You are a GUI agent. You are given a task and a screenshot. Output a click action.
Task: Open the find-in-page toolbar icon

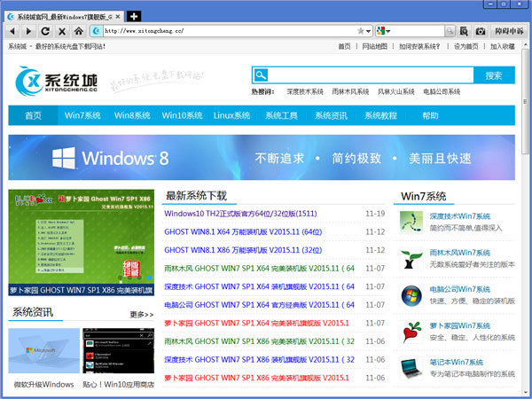[x=464, y=31]
